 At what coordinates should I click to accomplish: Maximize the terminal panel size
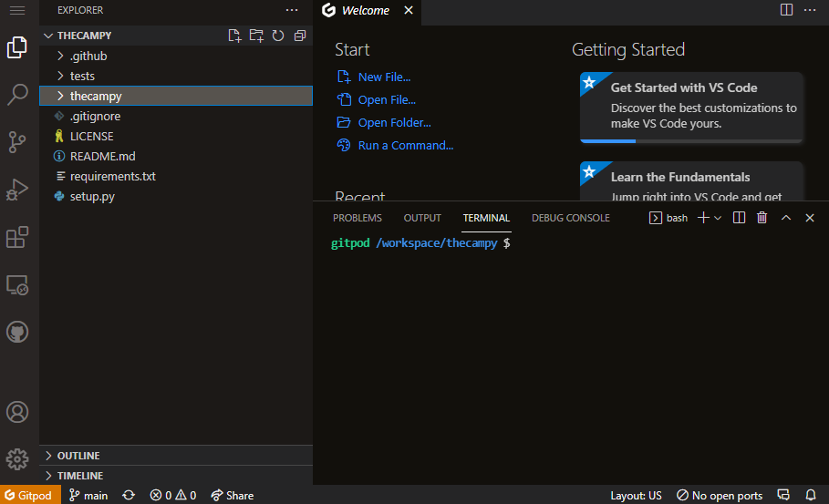pos(786,218)
